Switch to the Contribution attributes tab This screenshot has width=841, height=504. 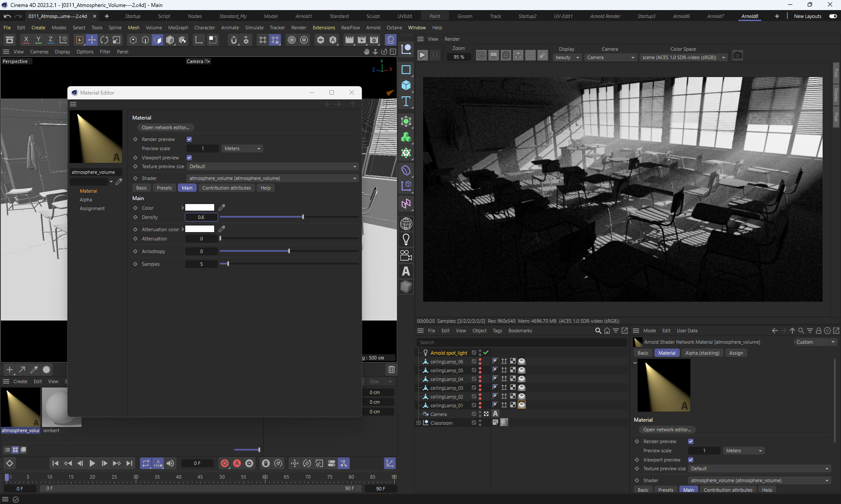226,188
